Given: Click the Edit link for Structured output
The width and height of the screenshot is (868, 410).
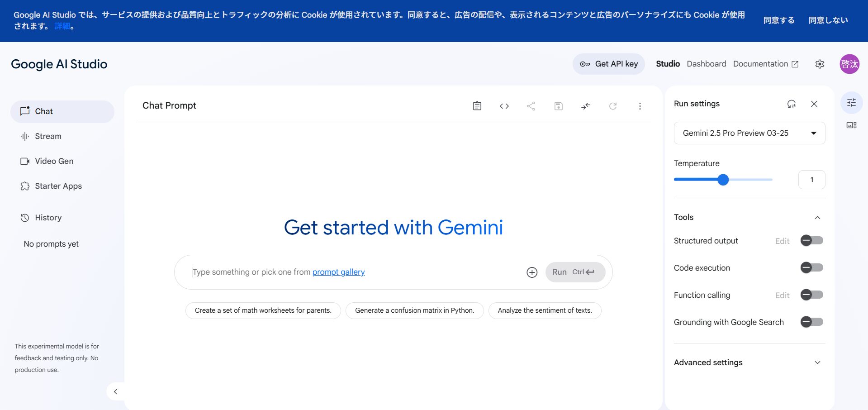Looking at the screenshot, I should pyautogui.click(x=782, y=241).
